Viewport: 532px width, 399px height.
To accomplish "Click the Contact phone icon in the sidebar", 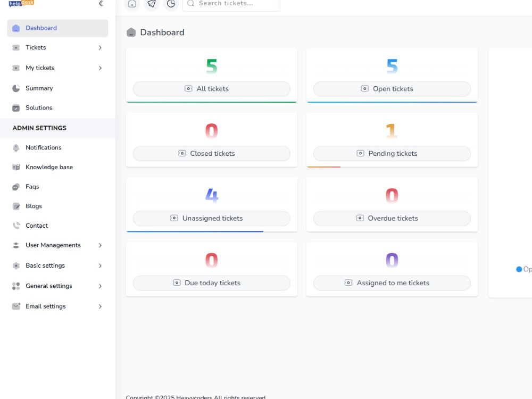I will (x=15, y=226).
